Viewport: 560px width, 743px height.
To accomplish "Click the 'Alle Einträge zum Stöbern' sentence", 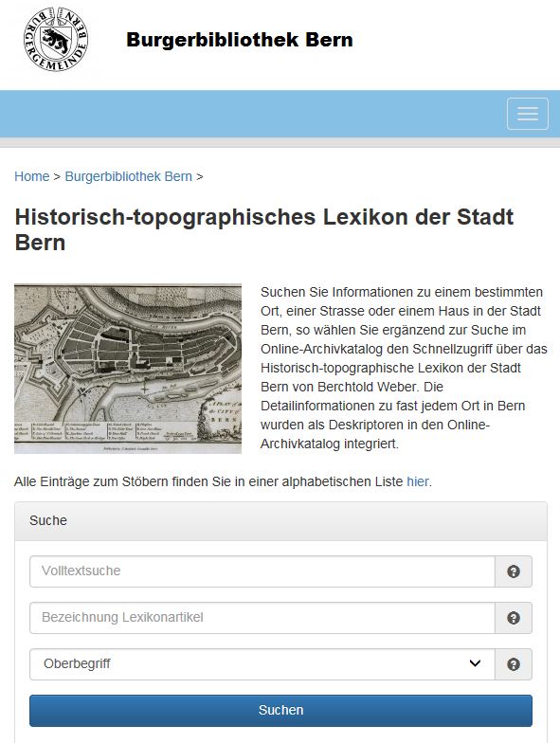I will tap(223, 481).
